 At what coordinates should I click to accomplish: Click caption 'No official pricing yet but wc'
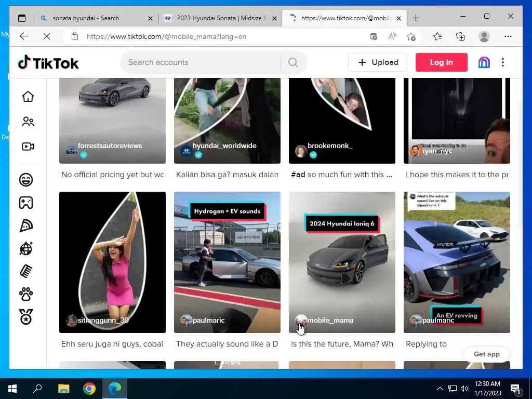coord(112,175)
